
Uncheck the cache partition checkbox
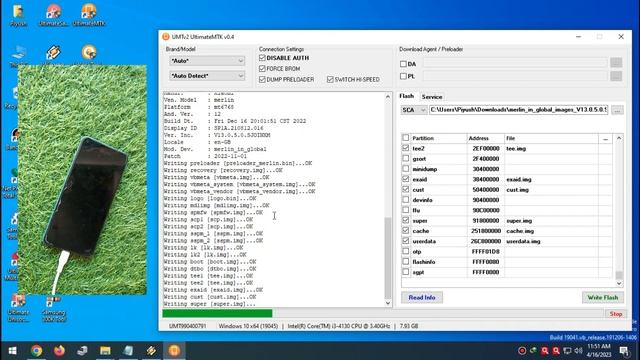point(405,231)
